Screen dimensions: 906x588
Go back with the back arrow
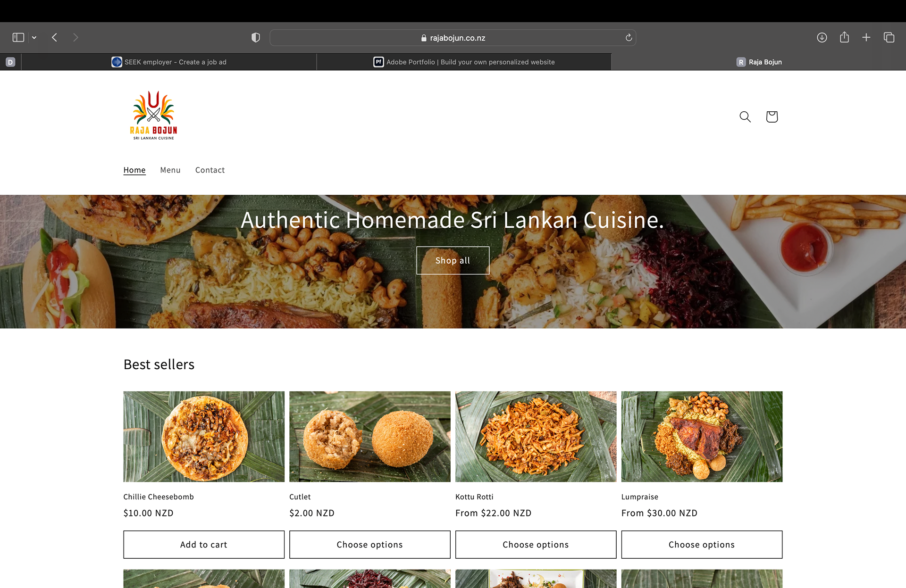54,37
